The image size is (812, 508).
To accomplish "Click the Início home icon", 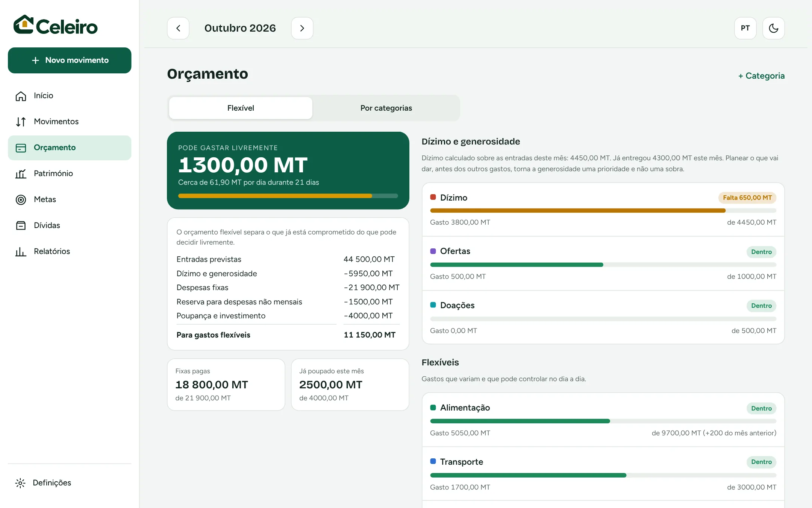I will [x=21, y=96].
